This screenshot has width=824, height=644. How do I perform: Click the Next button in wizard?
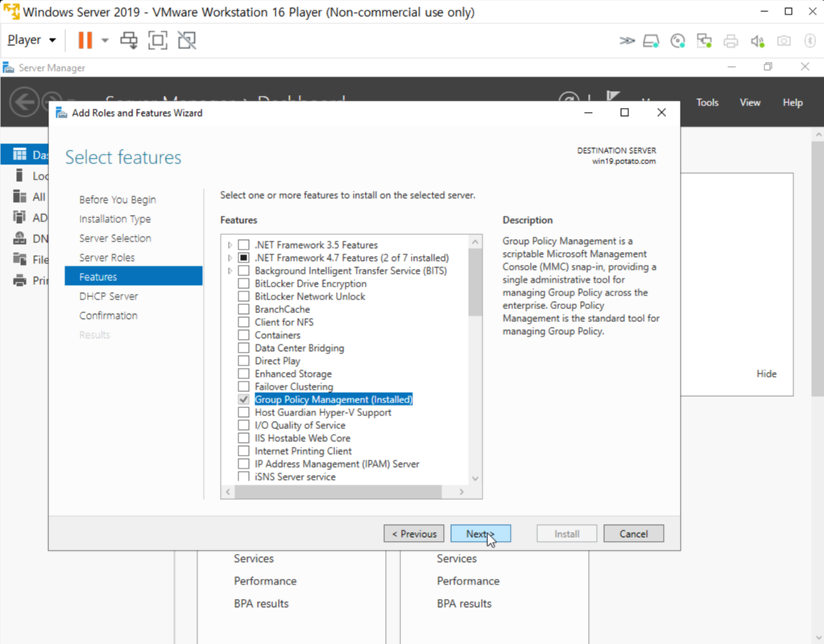coord(480,534)
